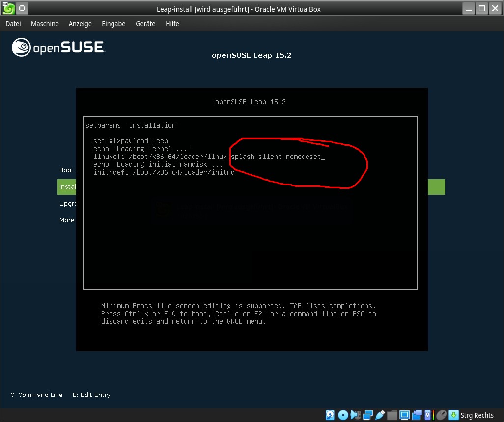
Task: Click the green arrow host key icon
Action: coord(453,415)
